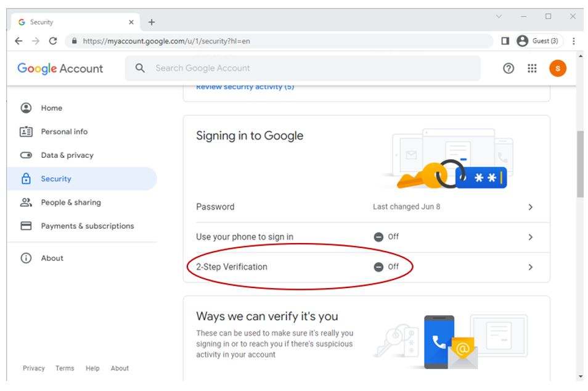
Task: Click the Review security activity link
Action: (x=245, y=87)
